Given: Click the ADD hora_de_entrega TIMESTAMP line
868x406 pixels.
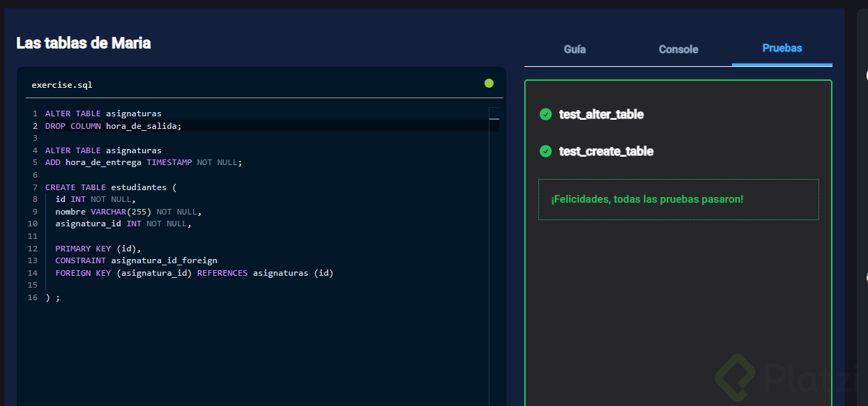Looking at the screenshot, I should [143, 162].
